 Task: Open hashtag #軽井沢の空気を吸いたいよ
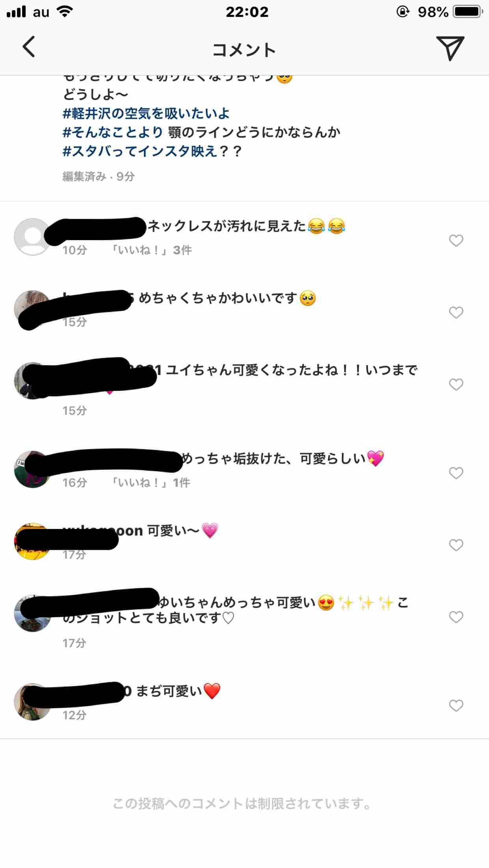[146, 114]
